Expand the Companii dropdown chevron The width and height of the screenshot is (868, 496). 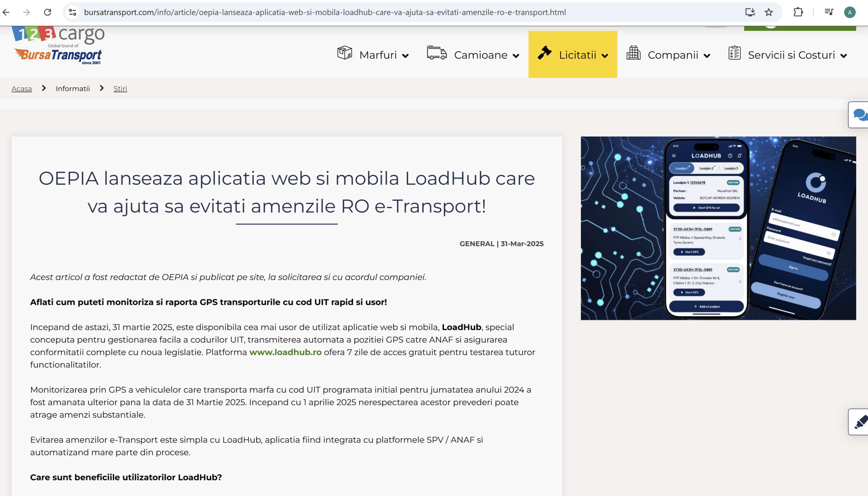tap(707, 56)
